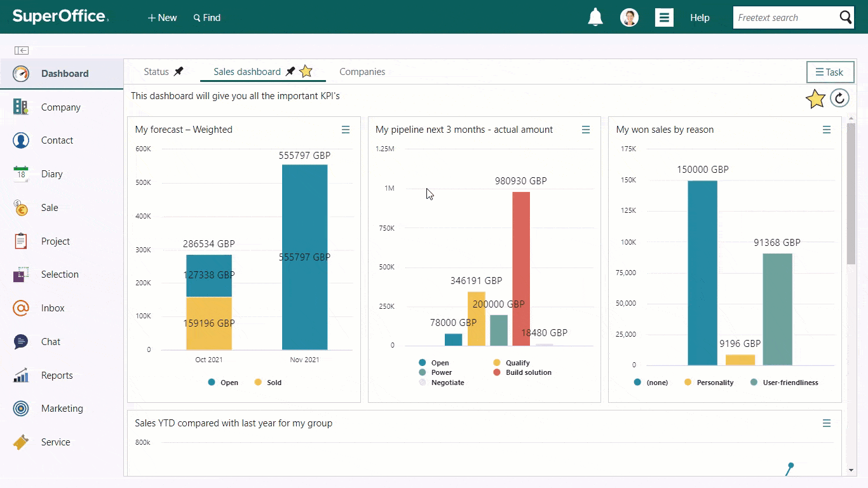Open the New menu
The width and height of the screenshot is (868, 488).
coord(162,18)
